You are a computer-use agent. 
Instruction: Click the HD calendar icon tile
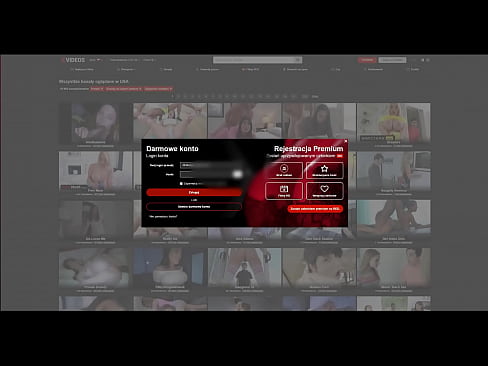click(x=284, y=191)
